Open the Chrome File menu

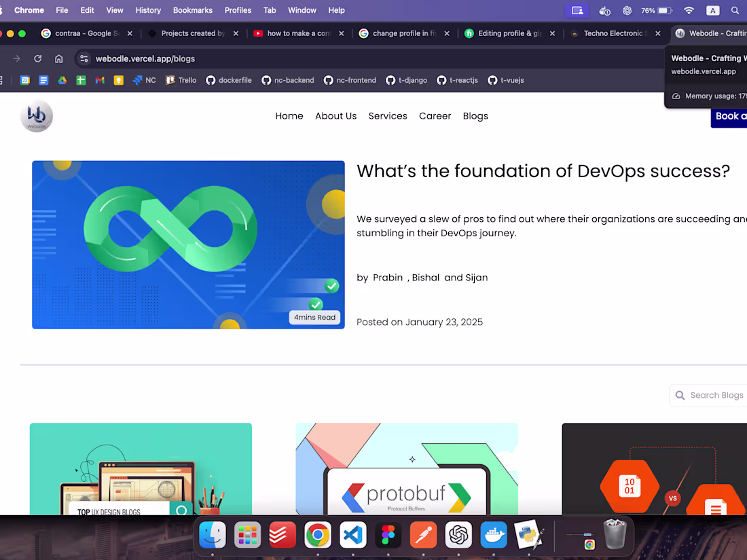(x=62, y=10)
